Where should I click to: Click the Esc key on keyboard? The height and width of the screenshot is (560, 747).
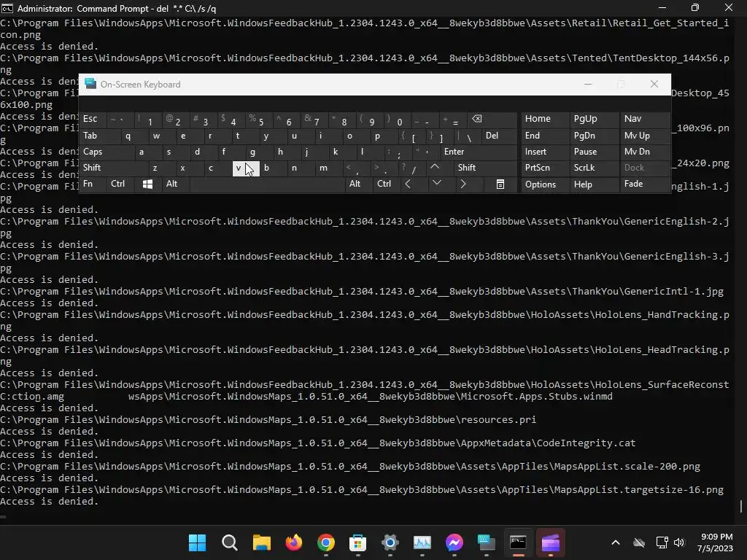(93, 119)
